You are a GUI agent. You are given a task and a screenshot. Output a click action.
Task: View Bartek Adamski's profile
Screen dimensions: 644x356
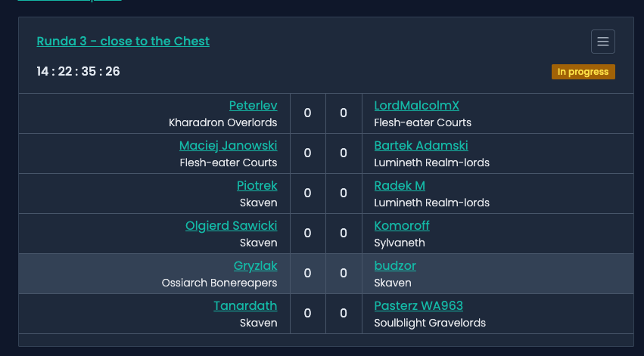[x=421, y=145]
